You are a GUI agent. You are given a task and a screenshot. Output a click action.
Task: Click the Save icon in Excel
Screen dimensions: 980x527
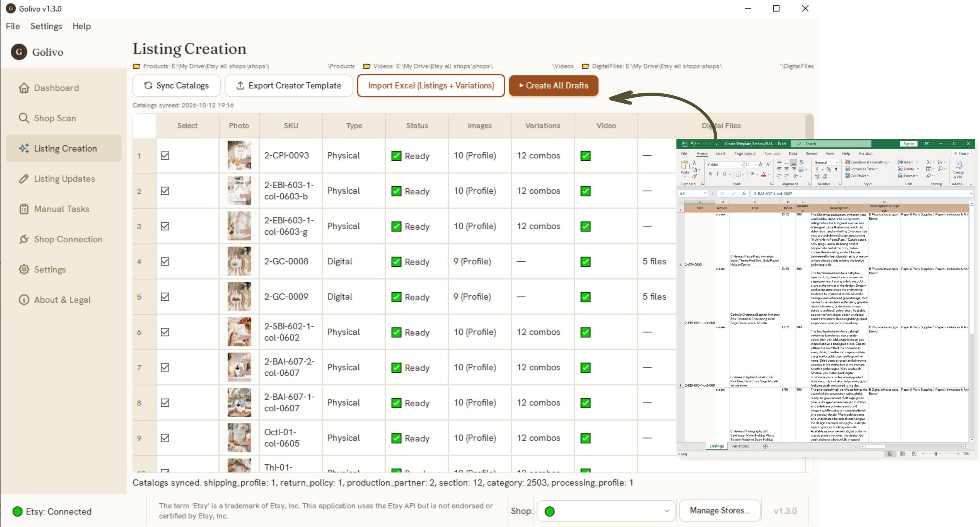pos(684,144)
